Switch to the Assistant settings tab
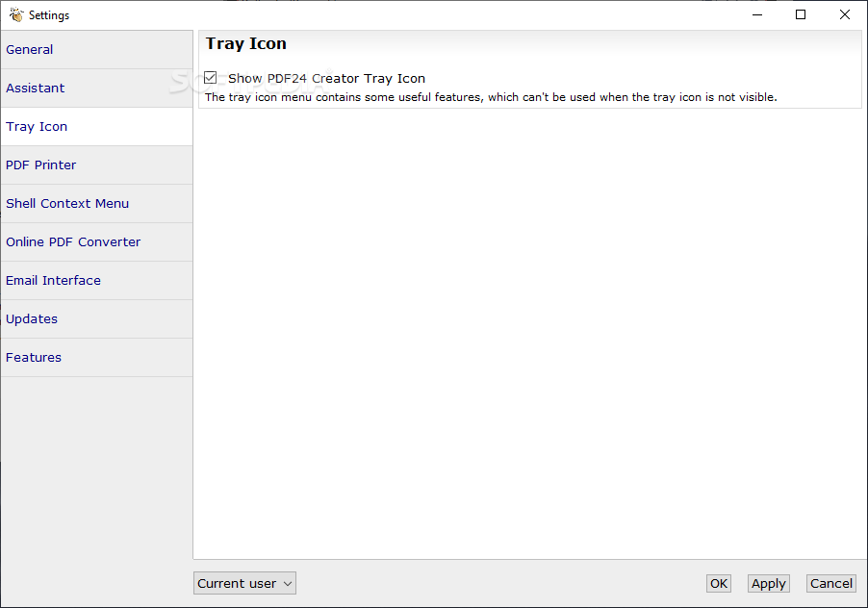 click(x=96, y=89)
